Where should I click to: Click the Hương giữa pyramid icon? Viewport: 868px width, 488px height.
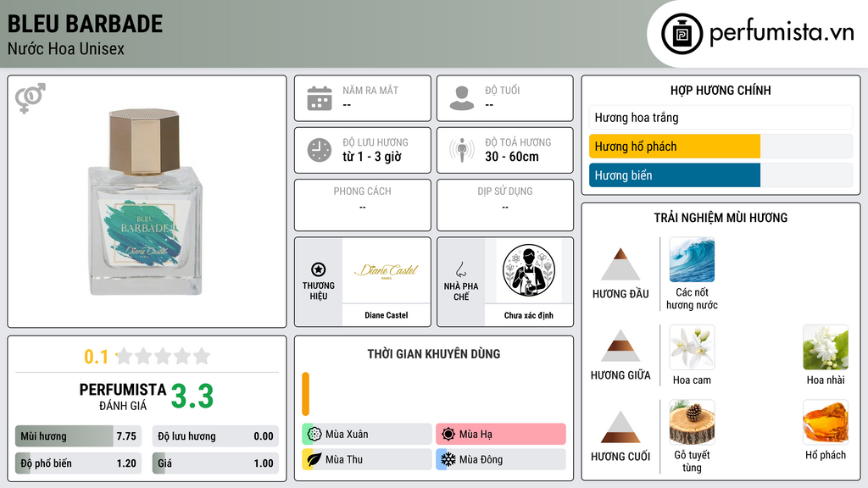pos(620,346)
